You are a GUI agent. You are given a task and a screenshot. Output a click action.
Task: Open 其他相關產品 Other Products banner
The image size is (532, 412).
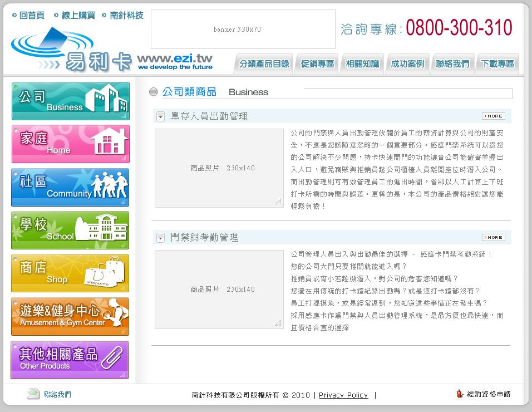point(70,360)
